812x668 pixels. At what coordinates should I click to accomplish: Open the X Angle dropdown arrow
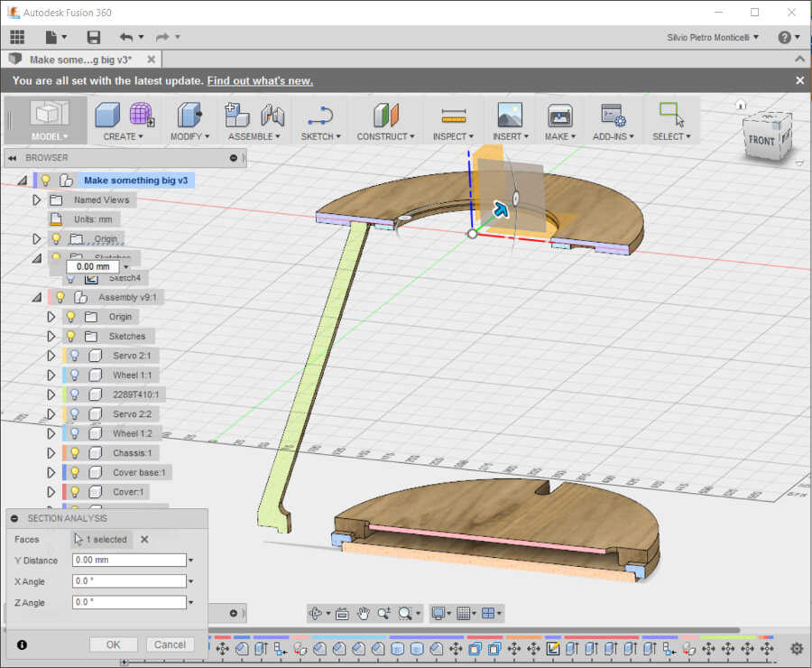click(x=191, y=581)
